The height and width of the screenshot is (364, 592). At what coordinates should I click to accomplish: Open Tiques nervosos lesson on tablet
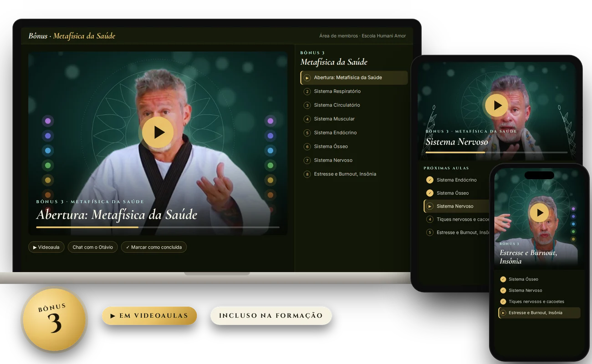pyautogui.click(x=457, y=219)
